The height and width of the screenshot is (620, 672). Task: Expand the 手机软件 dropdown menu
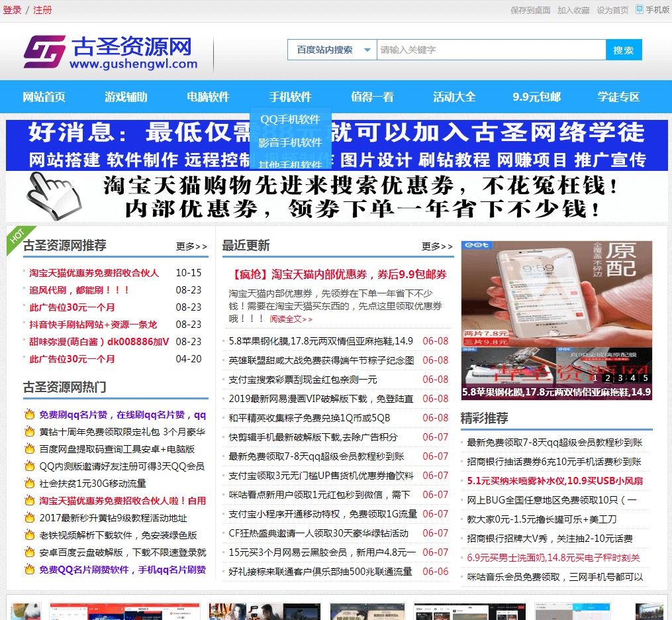[x=289, y=97]
